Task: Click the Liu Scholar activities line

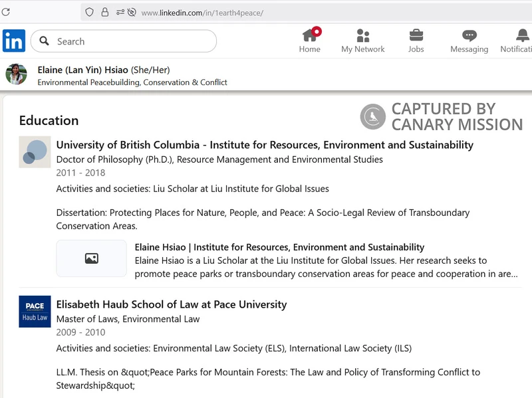Action: [192, 189]
